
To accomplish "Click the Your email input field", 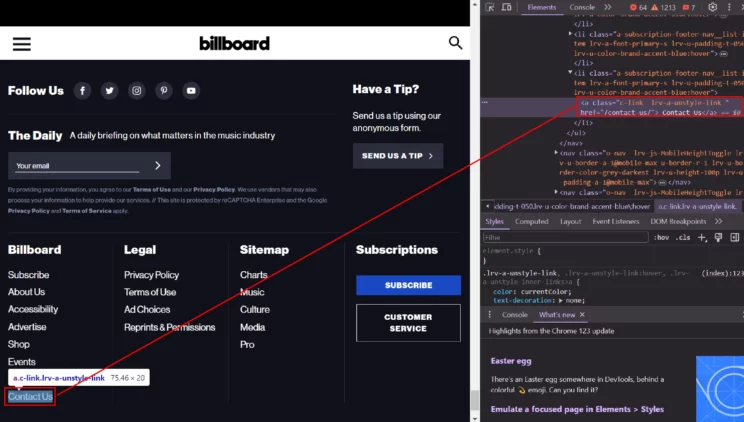I will coord(77,166).
